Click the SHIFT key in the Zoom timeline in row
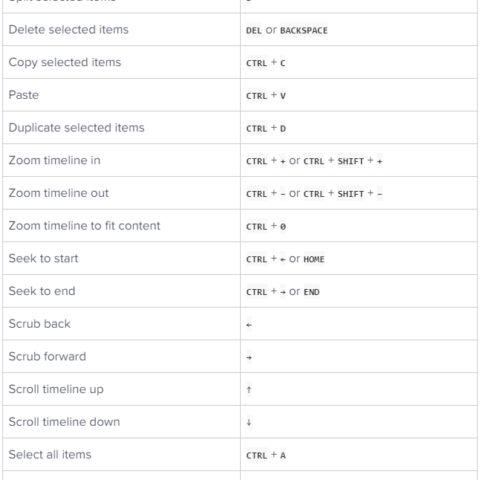This screenshot has height=480, width=480. 351,161
